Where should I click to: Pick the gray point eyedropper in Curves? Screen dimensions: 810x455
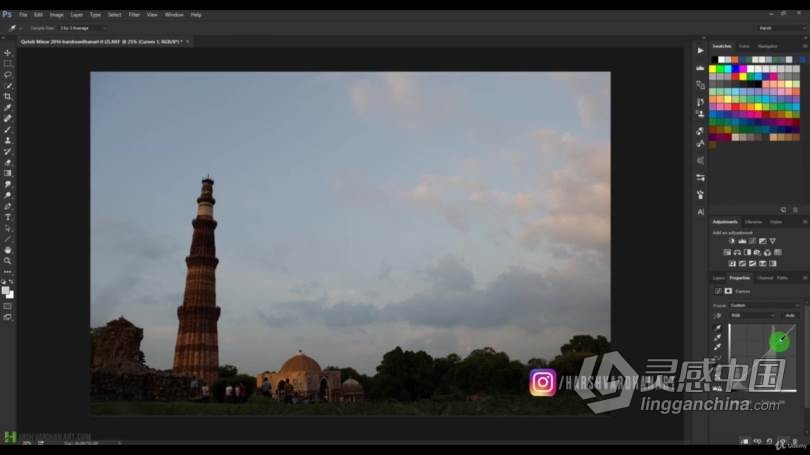click(718, 337)
